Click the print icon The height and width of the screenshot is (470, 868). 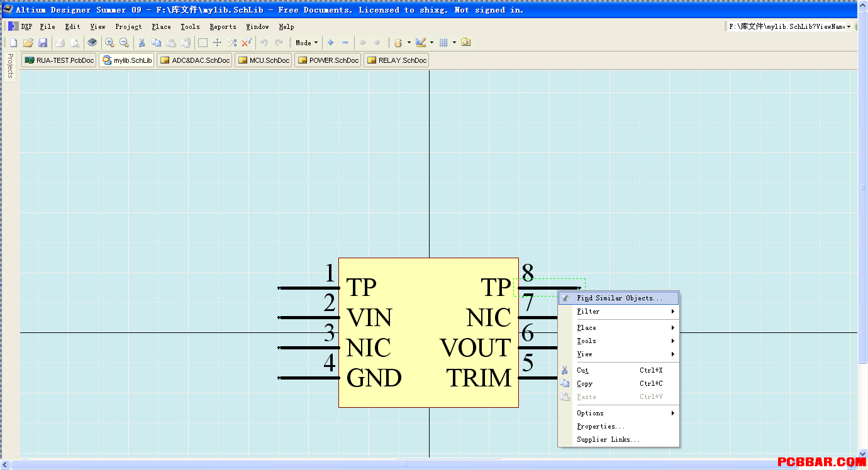(60, 43)
